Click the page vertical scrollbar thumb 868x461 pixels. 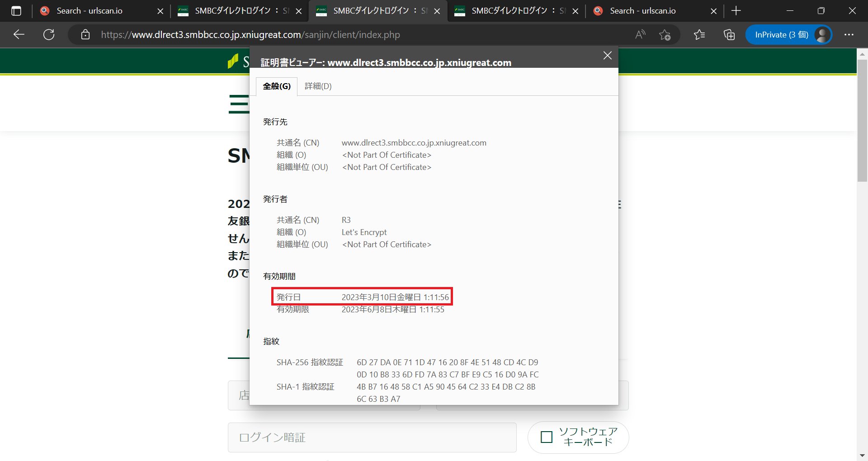(862, 120)
